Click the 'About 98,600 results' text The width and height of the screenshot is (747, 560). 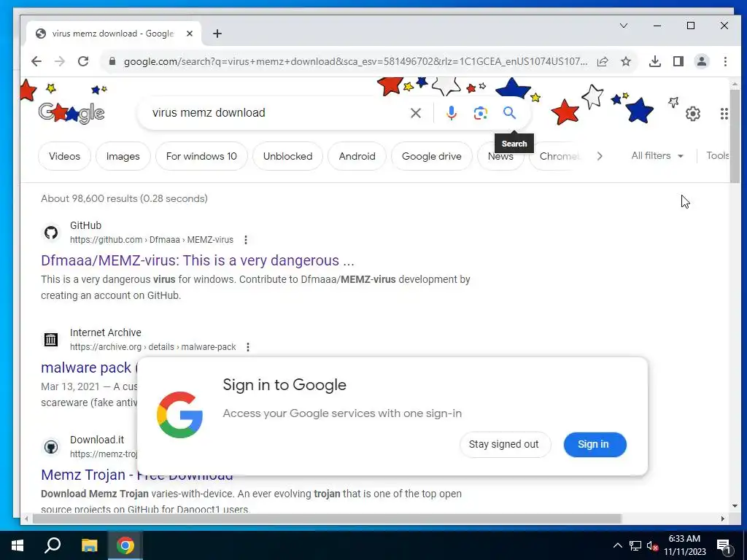point(124,198)
